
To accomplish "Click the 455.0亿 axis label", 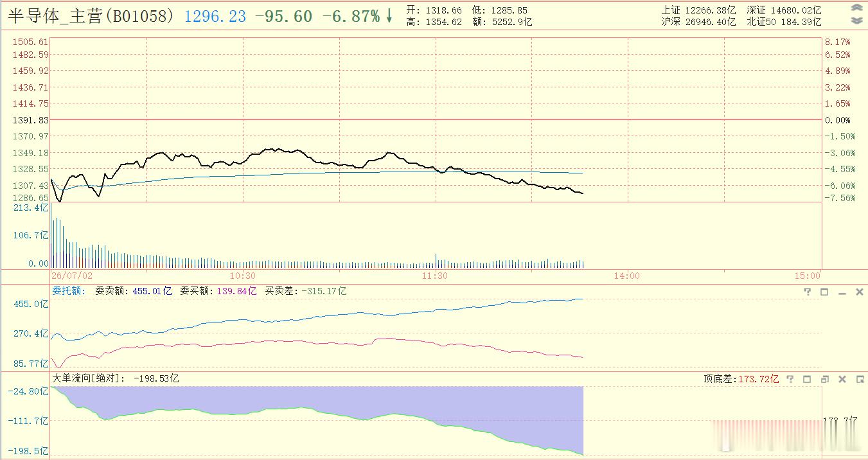I will (x=31, y=304).
